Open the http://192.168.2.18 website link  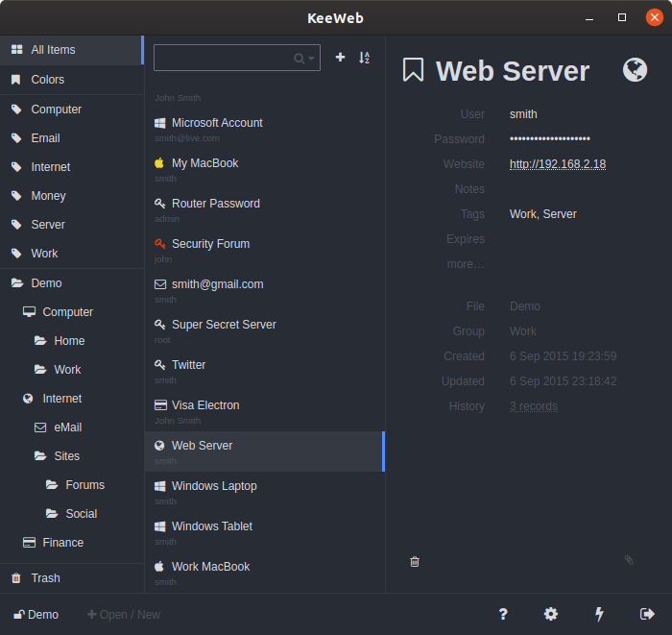click(558, 163)
